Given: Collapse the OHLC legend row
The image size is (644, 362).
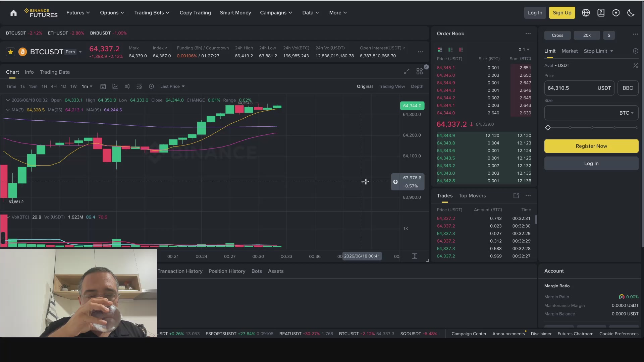Looking at the screenshot, I should coord(8,100).
